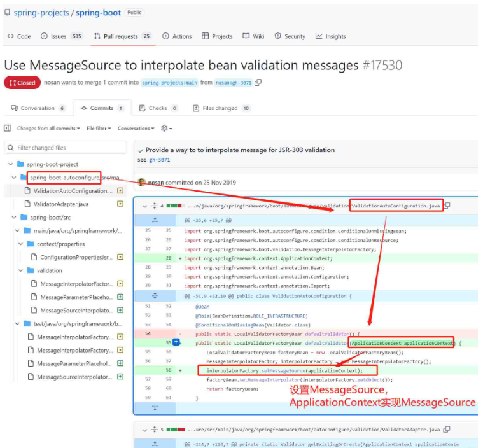Focus the Filter changed files search field
The height and width of the screenshot is (448, 483).
(x=66, y=148)
